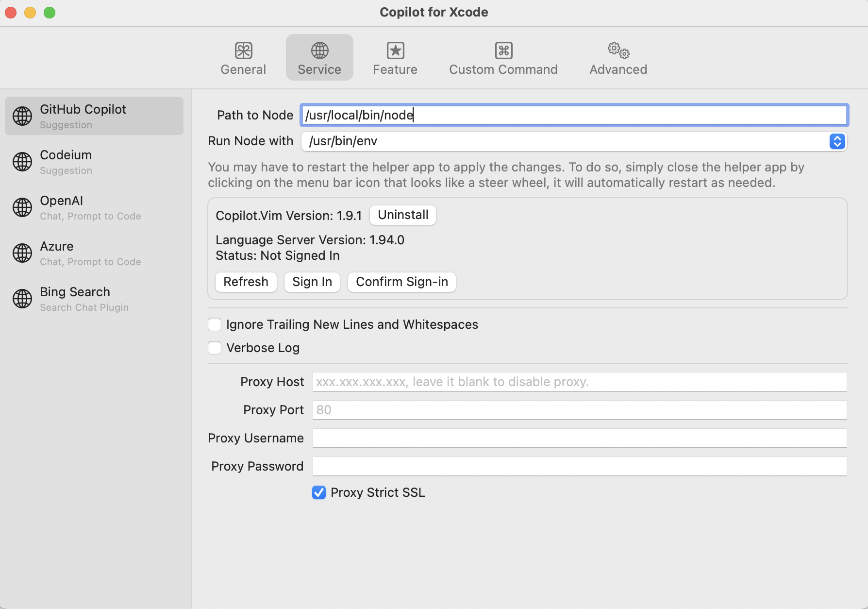Click the Codeium globe icon
The image size is (868, 609).
[22, 162]
